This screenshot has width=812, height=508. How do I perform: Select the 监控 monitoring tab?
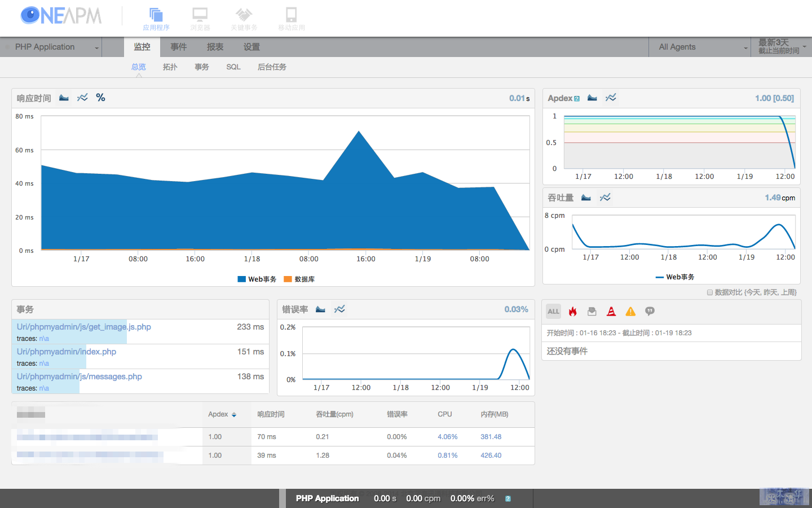[142, 47]
